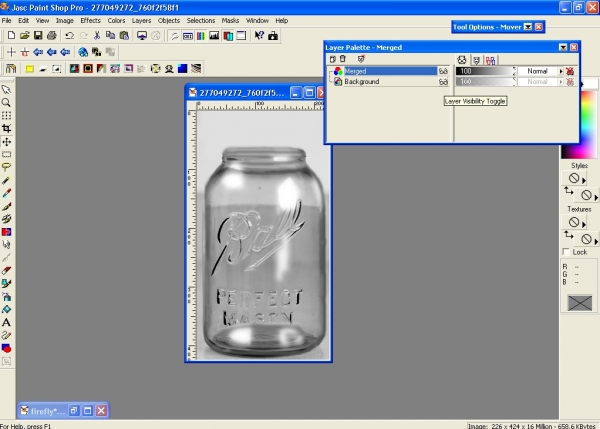Select the Clone Brush tool

6,219
